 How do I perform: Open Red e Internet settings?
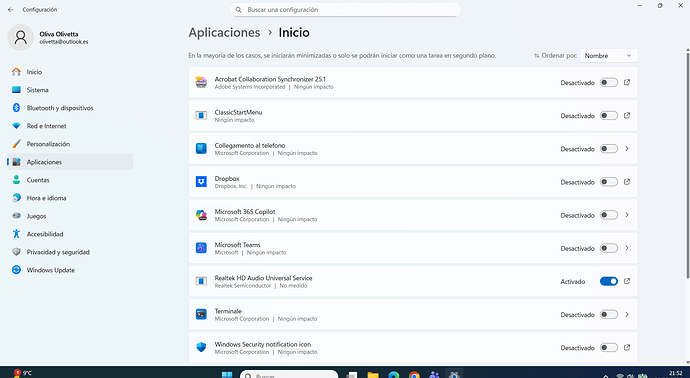[70, 126]
